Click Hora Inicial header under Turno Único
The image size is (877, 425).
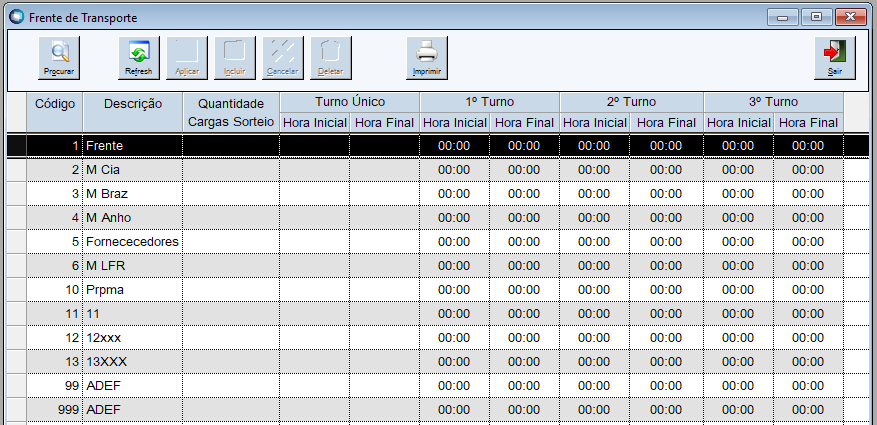315,122
